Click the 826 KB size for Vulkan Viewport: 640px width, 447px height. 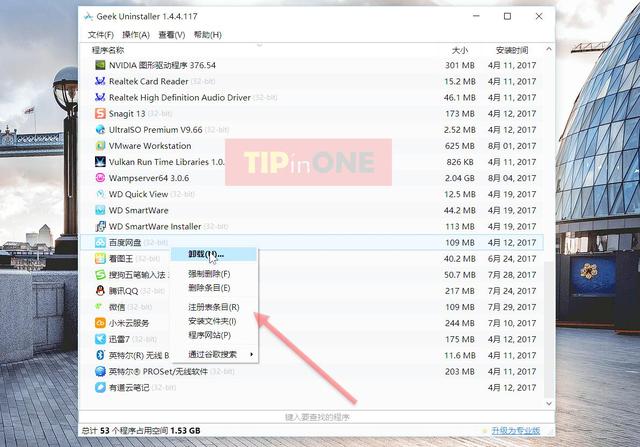click(x=460, y=162)
